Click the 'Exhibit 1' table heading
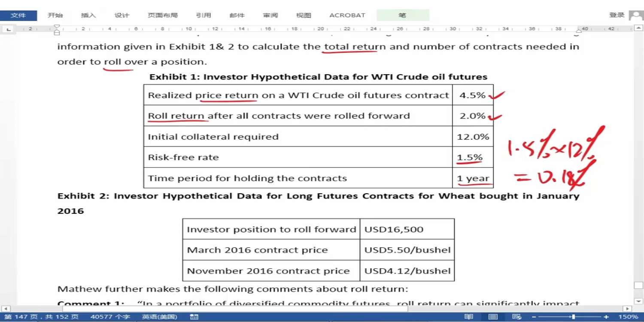 coord(319,77)
